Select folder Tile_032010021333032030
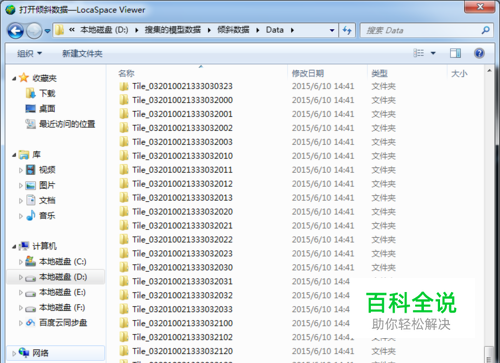The image size is (500, 363). click(182, 268)
